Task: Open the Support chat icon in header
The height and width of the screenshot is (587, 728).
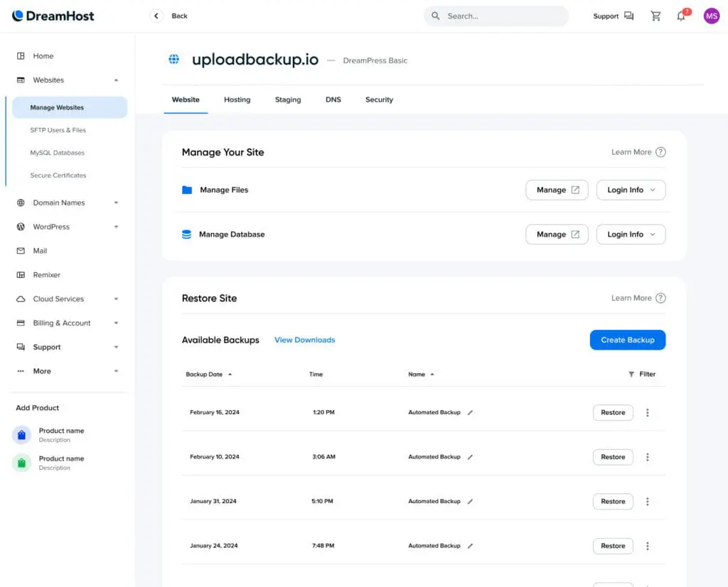Action: click(x=628, y=16)
